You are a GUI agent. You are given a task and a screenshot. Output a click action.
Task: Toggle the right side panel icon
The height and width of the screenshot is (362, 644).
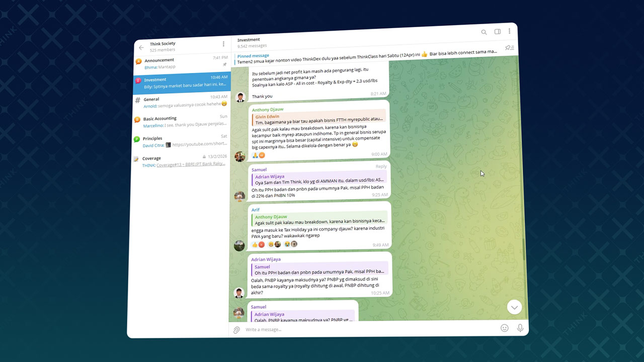498,32
